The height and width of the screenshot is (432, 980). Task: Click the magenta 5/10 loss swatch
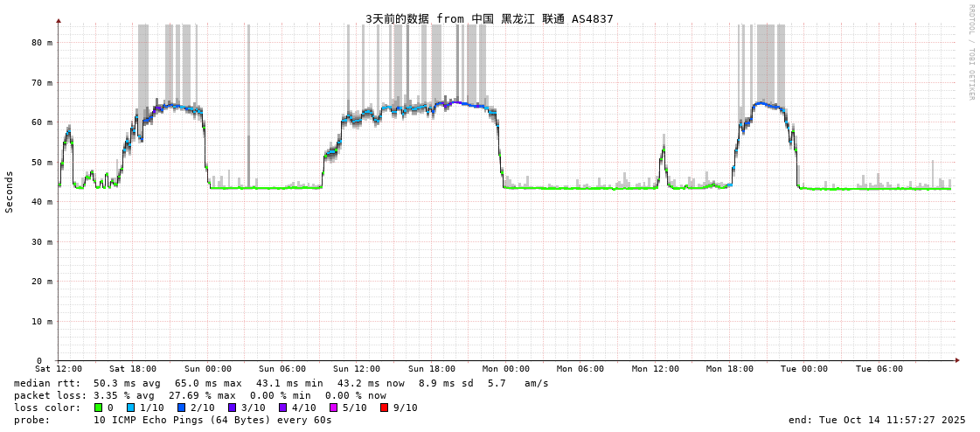point(333,408)
